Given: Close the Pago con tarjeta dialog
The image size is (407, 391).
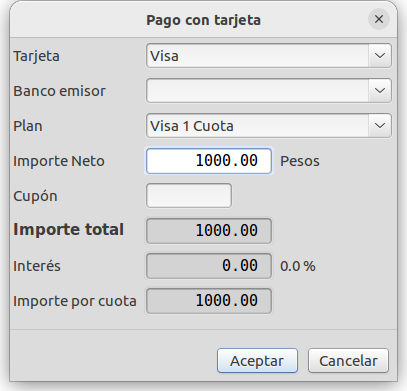Looking at the screenshot, I should click(379, 19).
